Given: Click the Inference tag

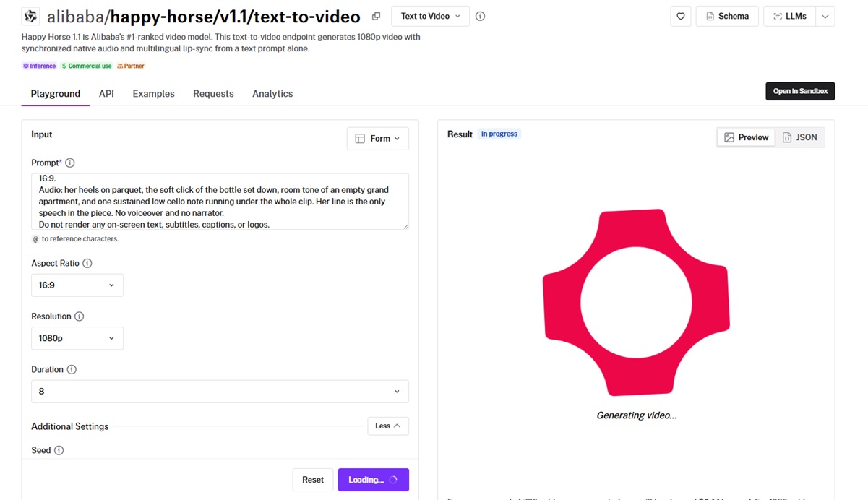Looking at the screenshot, I should coord(39,66).
